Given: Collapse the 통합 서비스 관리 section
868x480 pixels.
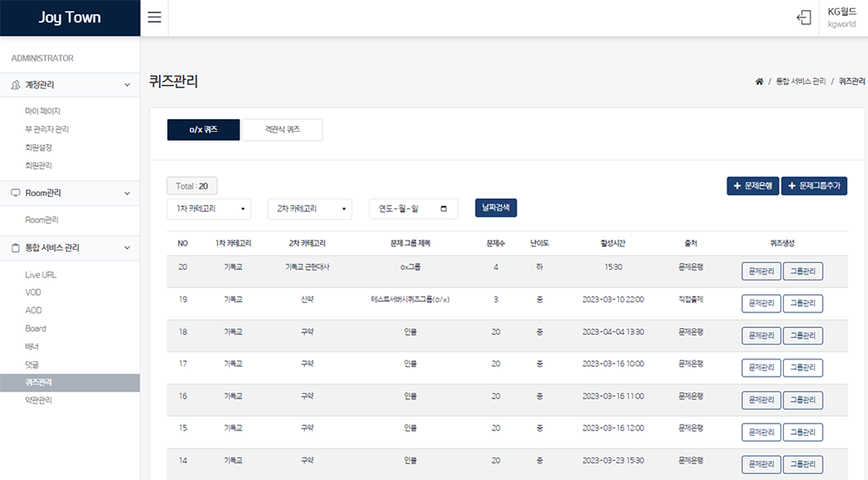Looking at the screenshot, I should coord(128,247).
